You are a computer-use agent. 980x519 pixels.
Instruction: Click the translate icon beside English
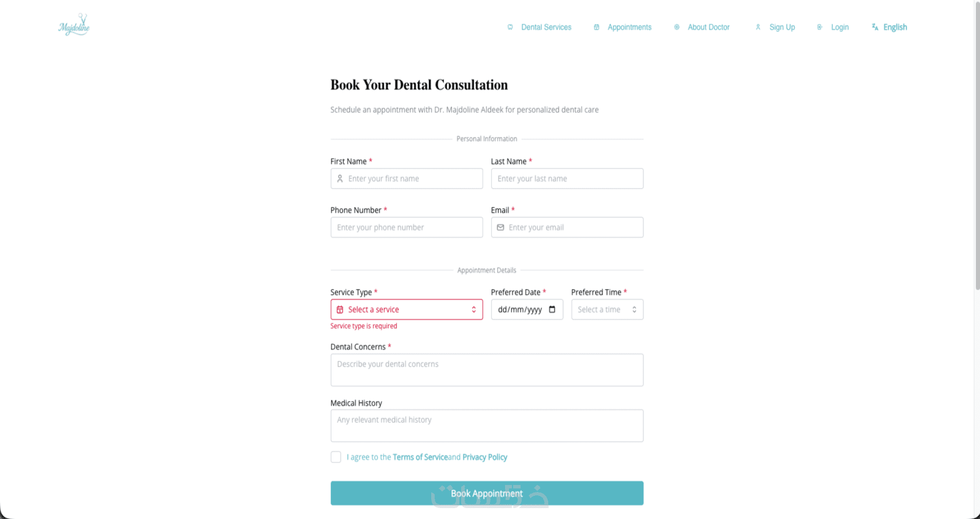pos(875,27)
